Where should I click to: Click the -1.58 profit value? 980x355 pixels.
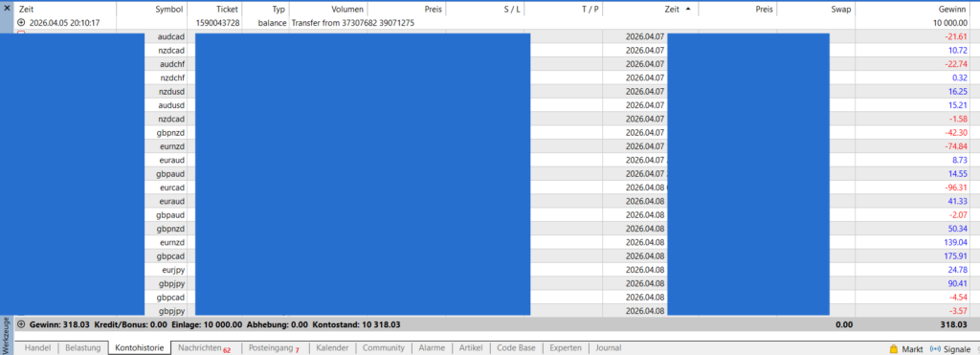point(957,118)
